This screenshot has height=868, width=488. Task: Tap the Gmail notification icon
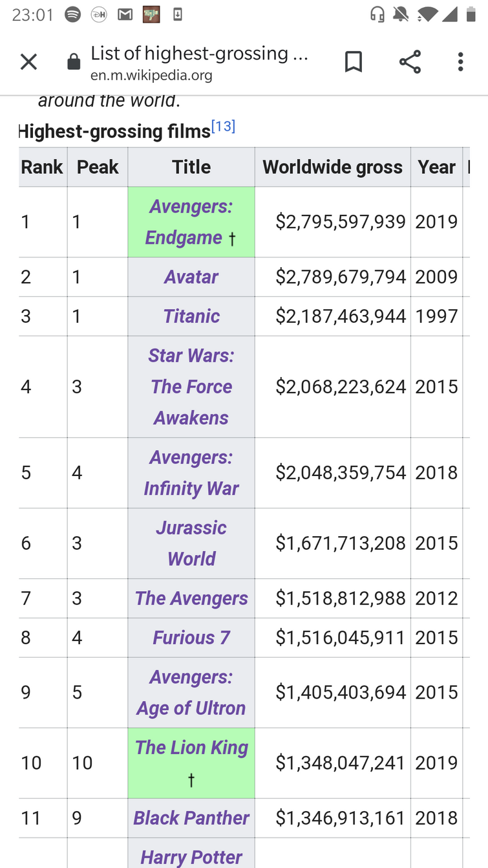tap(125, 14)
